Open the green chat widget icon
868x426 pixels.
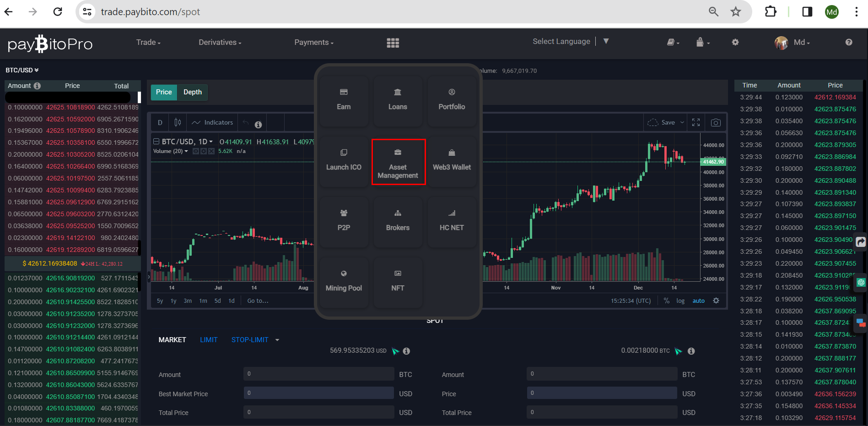click(861, 282)
